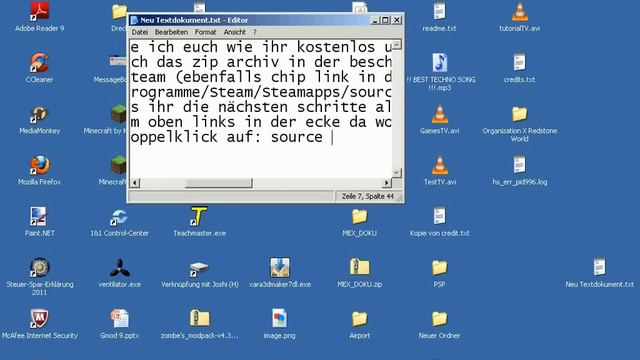640x360 pixels.
Task: Click the vertical scrollbar down arrow
Action: point(397,173)
